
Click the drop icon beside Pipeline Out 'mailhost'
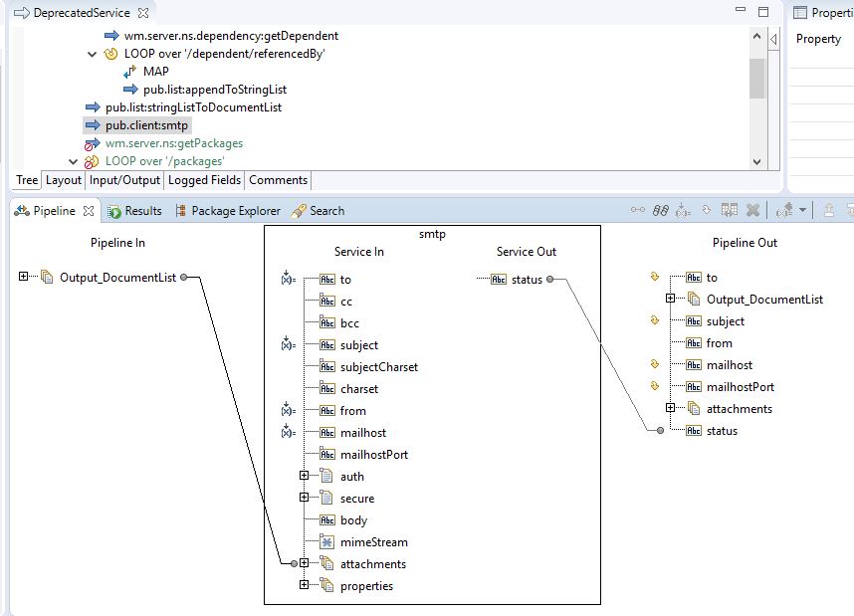click(x=655, y=363)
